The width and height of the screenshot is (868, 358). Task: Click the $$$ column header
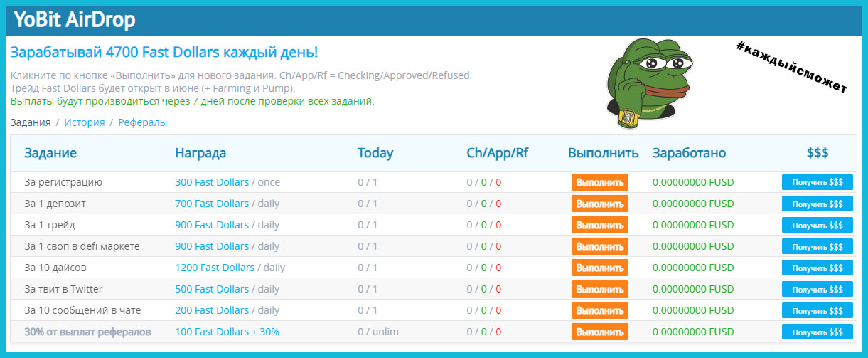(818, 153)
